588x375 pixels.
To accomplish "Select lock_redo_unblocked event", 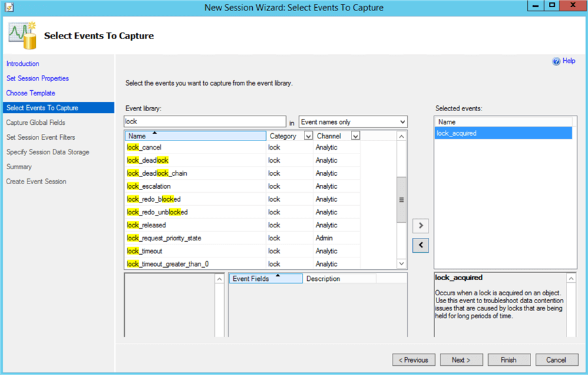I will (x=242, y=212).
